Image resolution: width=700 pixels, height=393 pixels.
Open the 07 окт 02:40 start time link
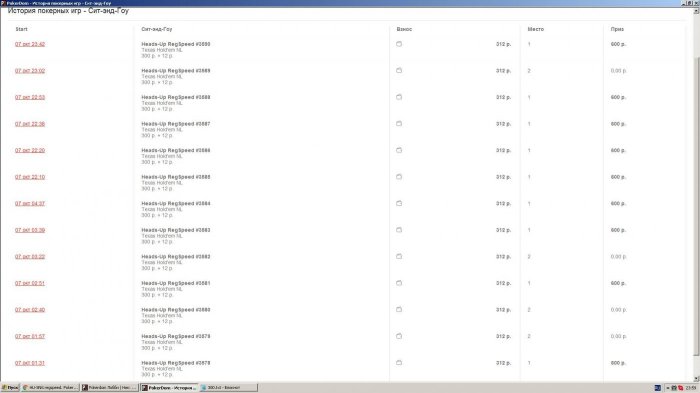tap(30, 310)
